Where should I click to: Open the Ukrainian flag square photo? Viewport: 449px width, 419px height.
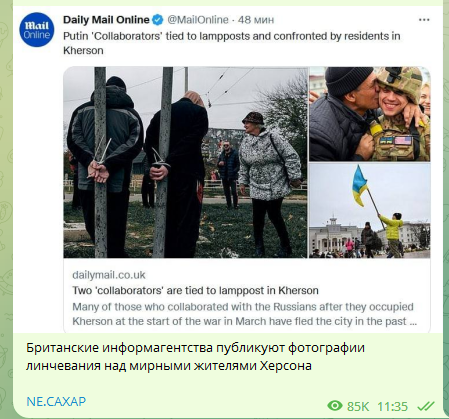click(370, 211)
